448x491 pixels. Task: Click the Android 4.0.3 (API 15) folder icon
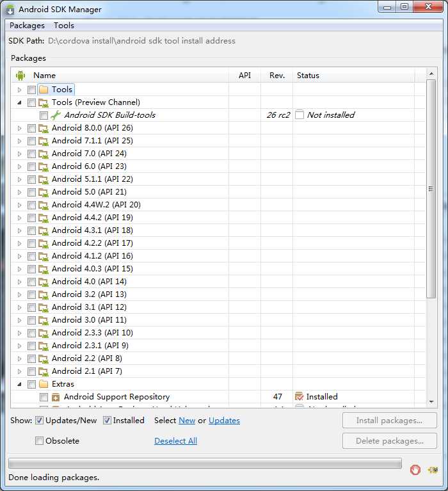point(44,270)
